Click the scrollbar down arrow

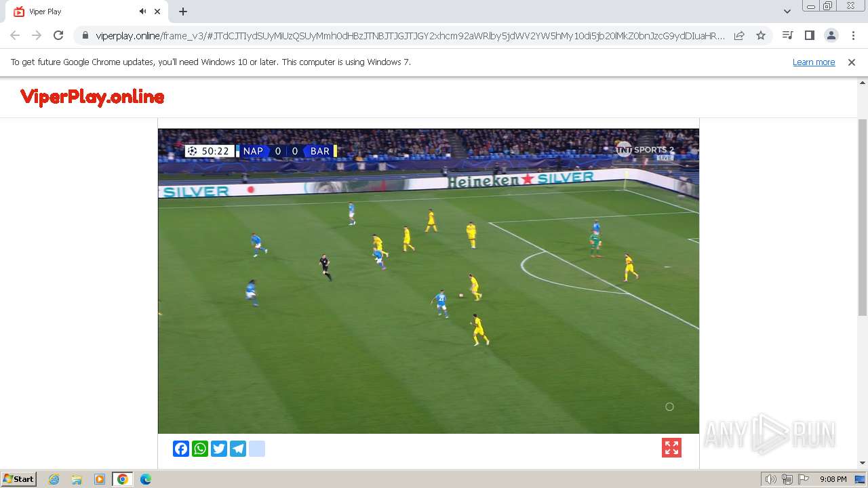tap(862, 463)
